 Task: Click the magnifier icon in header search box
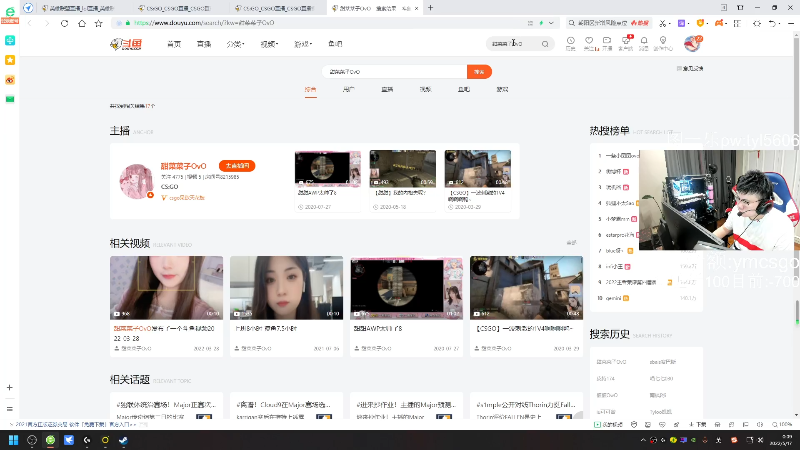click(x=545, y=44)
